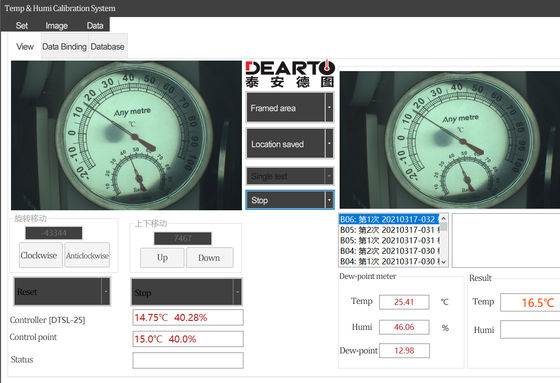This screenshot has height=383, width=560.
Task: Click the empty text box beside the list
Action: point(506,240)
